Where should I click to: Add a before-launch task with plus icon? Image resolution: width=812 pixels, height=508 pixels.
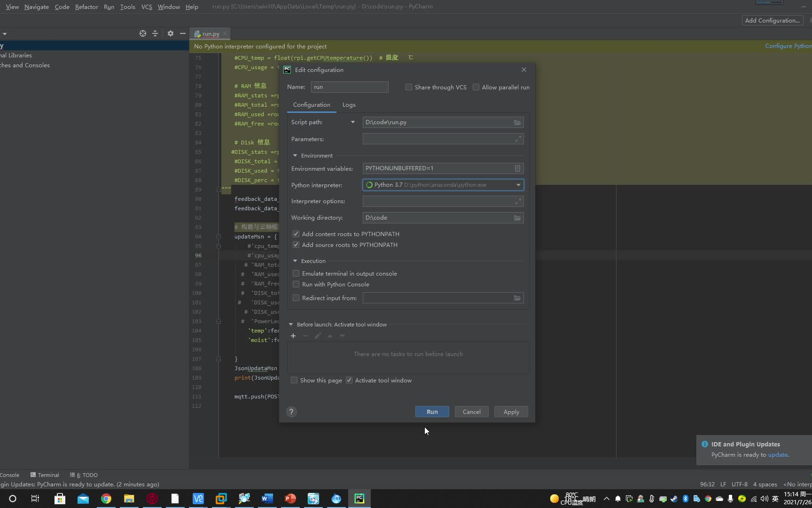tap(293, 336)
